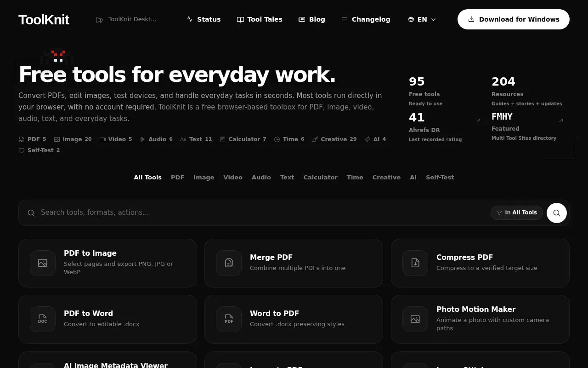
Task: Open the Blog link
Action: 312,19
